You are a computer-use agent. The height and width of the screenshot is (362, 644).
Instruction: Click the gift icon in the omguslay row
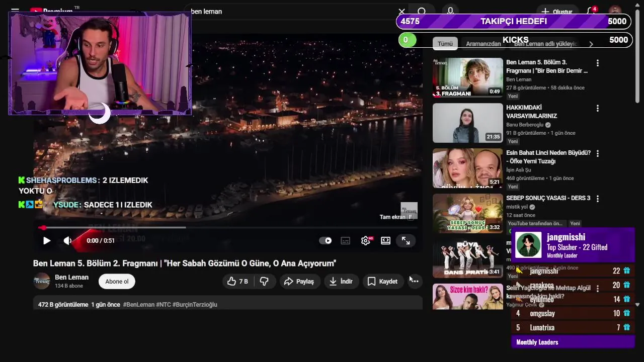[x=626, y=313]
